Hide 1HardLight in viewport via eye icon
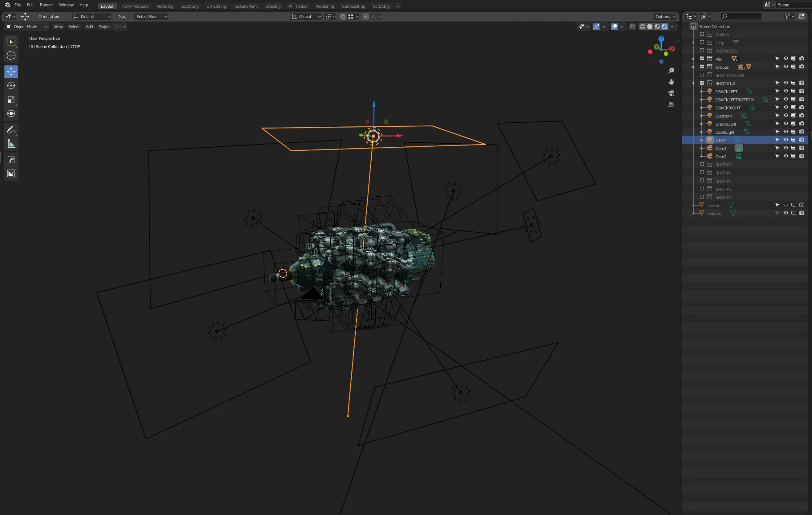This screenshot has height=515, width=812. click(786, 124)
